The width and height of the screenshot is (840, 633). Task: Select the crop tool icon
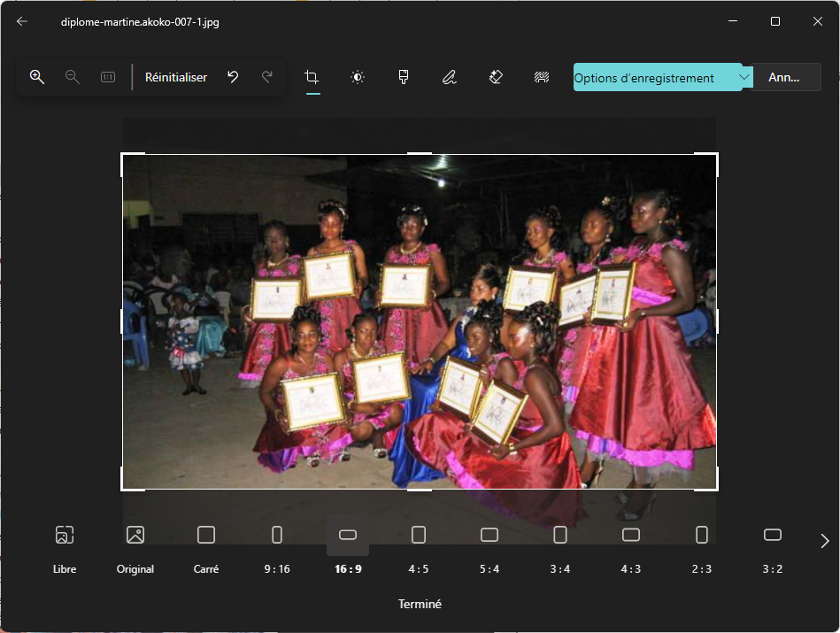coord(312,77)
